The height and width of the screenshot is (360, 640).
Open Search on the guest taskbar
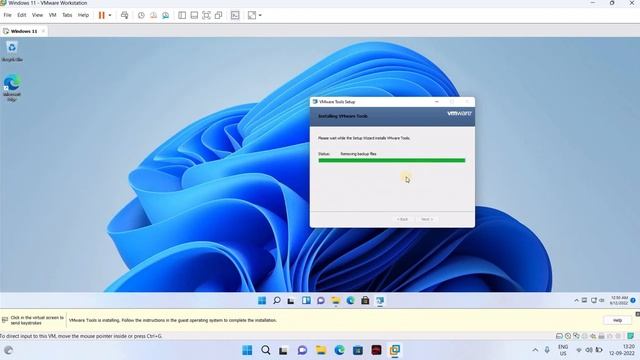pyautogui.click(x=277, y=300)
